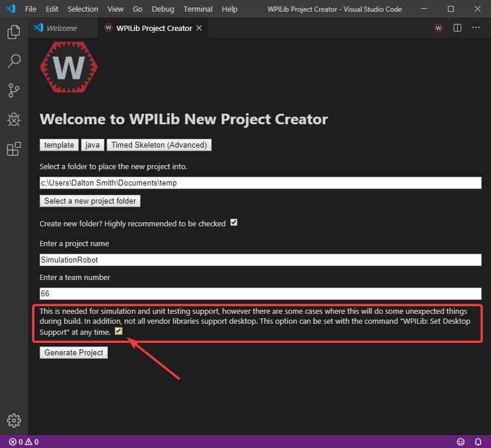The image size is (491, 448).
Task: Change the Timed Skeleton (Advanced) template selection
Action: pyautogui.click(x=159, y=145)
